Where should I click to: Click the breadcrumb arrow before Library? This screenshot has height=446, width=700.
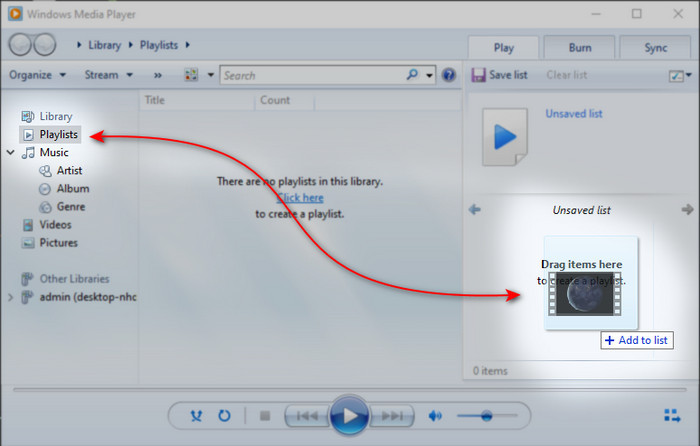[79, 45]
